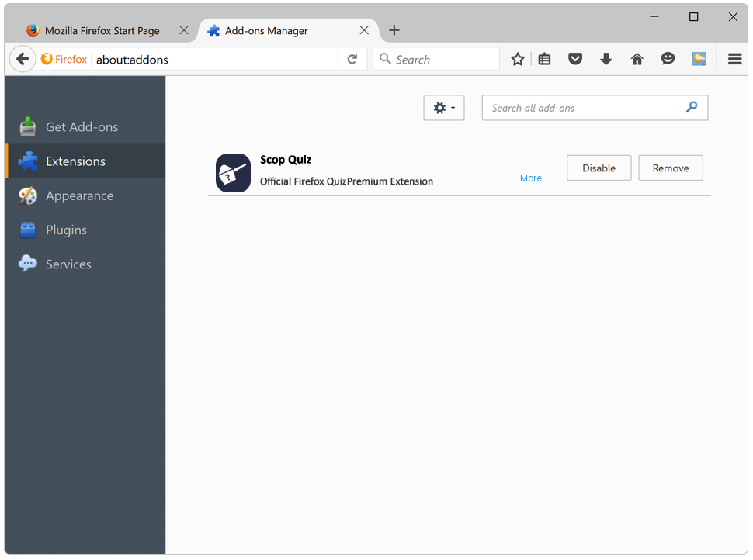Open a new tab with plus button
The height and width of the screenshot is (560, 753).
(394, 31)
